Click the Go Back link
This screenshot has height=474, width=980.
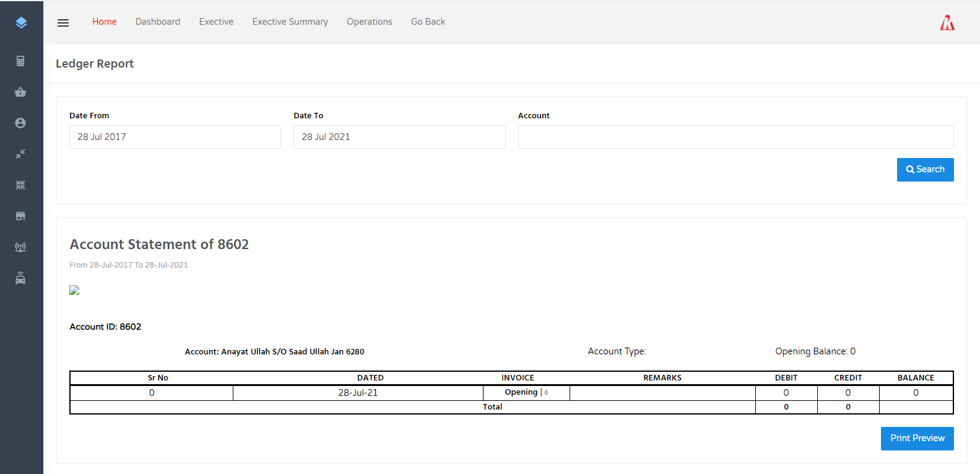(x=428, y=22)
